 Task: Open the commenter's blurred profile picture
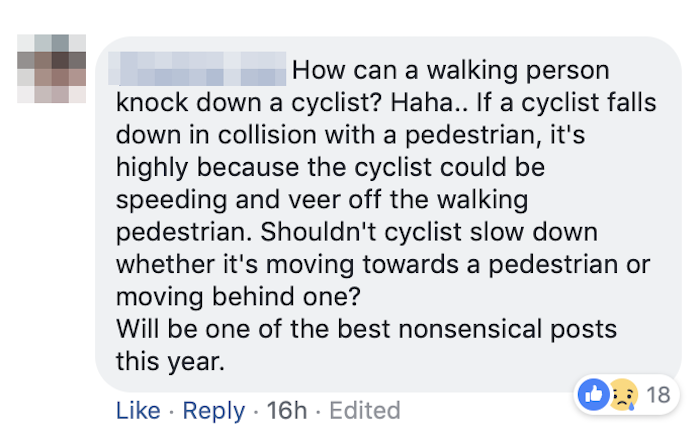pyautogui.click(x=52, y=69)
